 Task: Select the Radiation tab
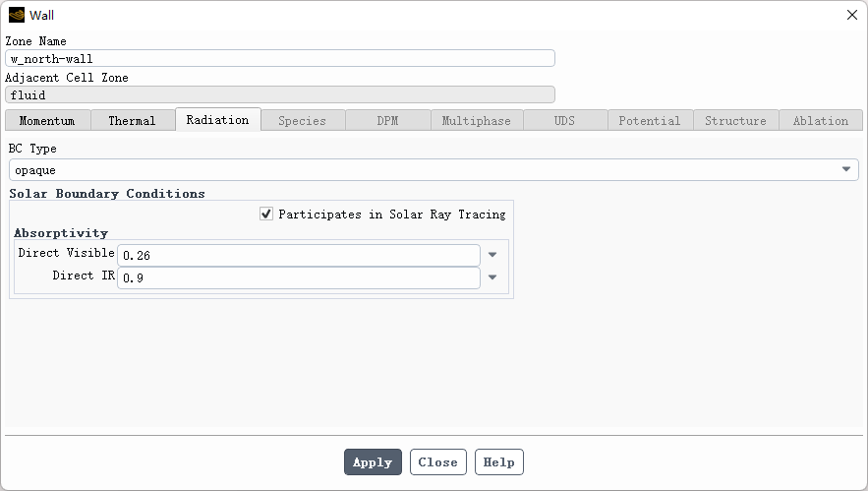(x=217, y=119)
